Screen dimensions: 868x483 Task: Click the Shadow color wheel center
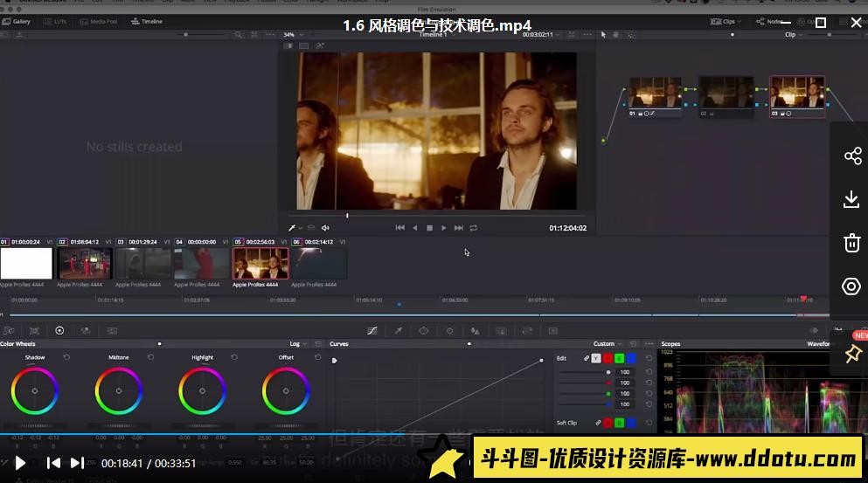[34, 390]
